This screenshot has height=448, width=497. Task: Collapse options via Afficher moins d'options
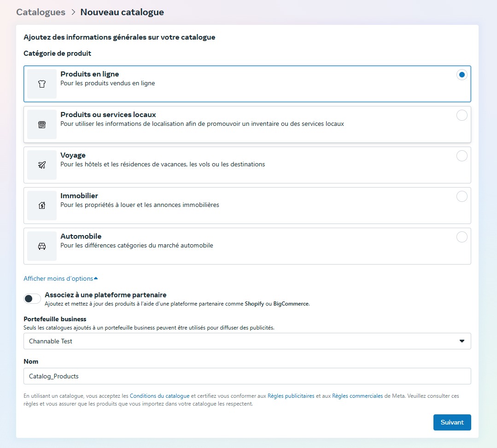click(60, 278)
